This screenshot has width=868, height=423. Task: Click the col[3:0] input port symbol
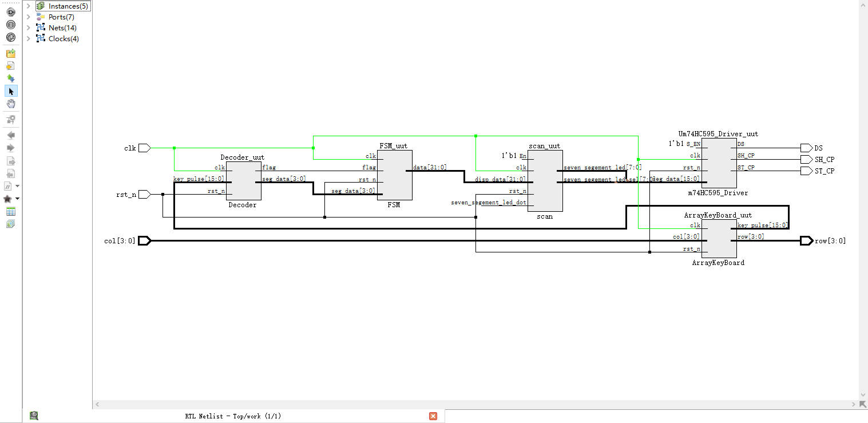pos(145,240)
